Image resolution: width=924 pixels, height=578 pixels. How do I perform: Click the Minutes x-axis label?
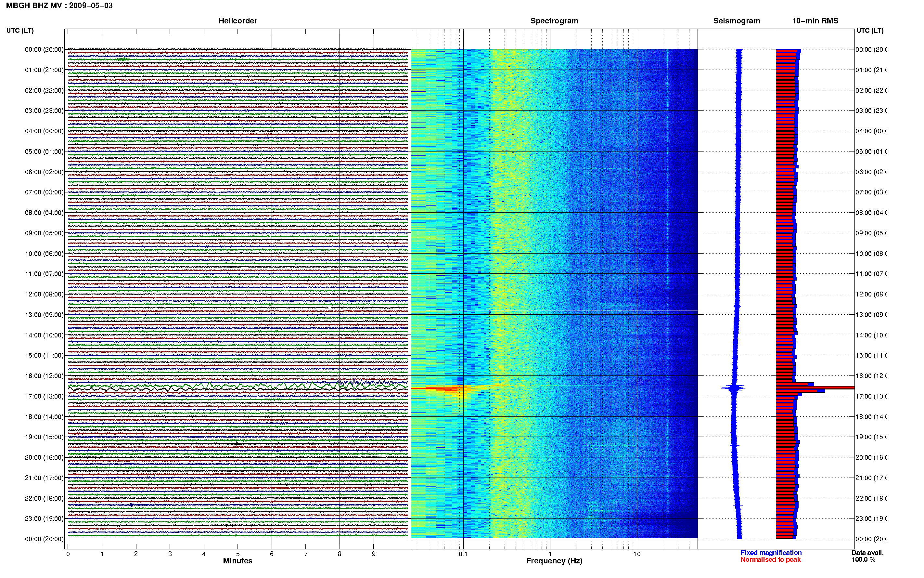237,561
